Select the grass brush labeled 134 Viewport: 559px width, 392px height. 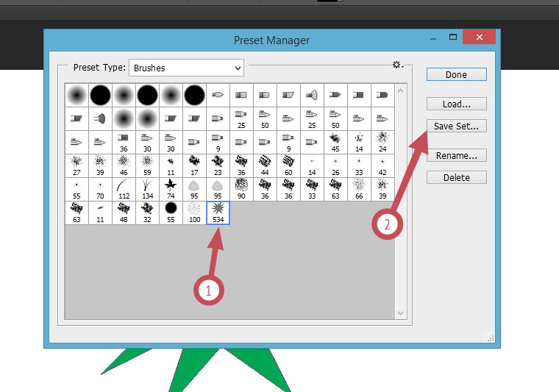(x=147, y=189)
